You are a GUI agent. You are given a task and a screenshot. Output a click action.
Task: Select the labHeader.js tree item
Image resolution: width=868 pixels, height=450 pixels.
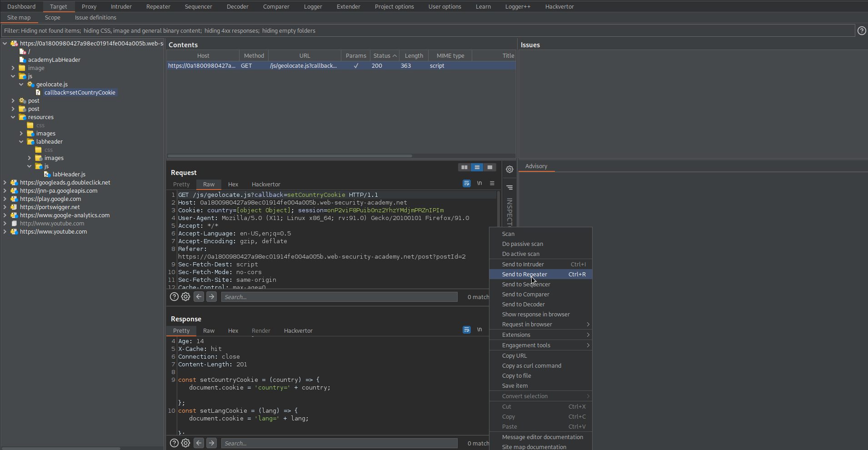click(x=69, y=174)
